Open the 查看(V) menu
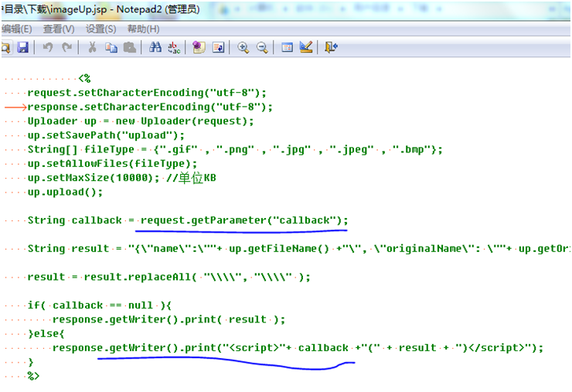The image size is (572, 392). pos(59,29)
